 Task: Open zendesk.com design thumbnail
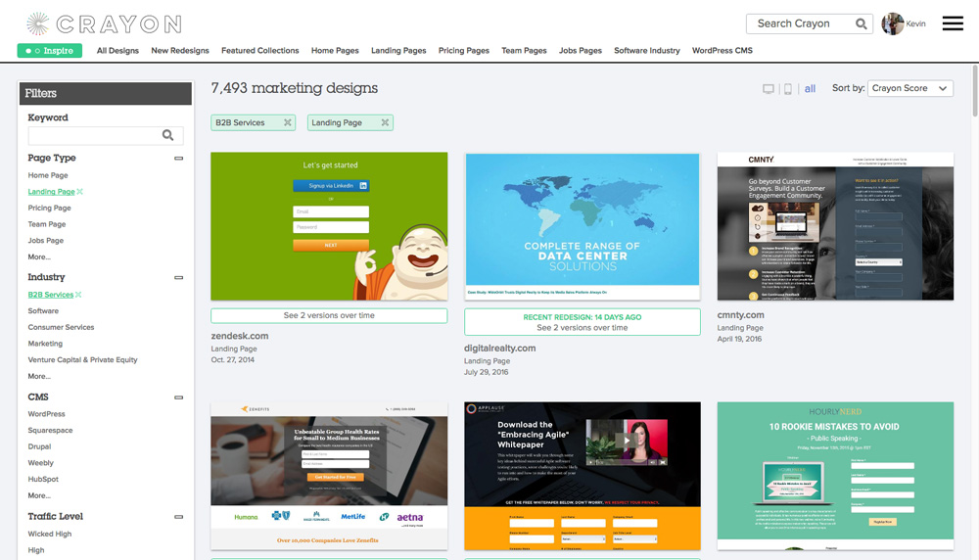click(x=329, y=226)
